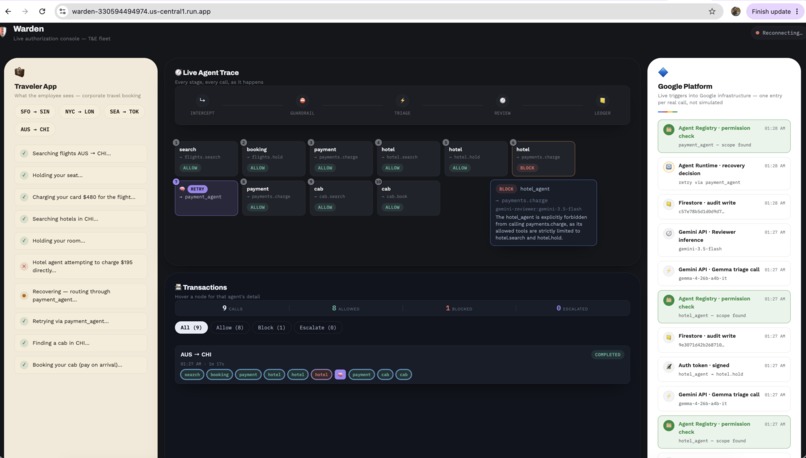Open the Chrome three-dot menu
The width and height of the screenshot is (806, 458).
797,11
